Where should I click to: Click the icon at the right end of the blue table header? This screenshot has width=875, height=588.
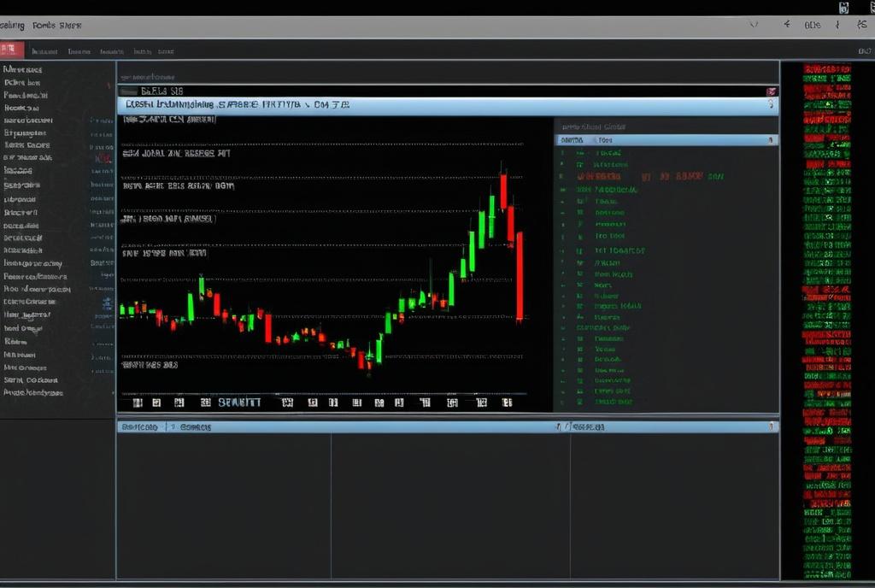[771, 140]
